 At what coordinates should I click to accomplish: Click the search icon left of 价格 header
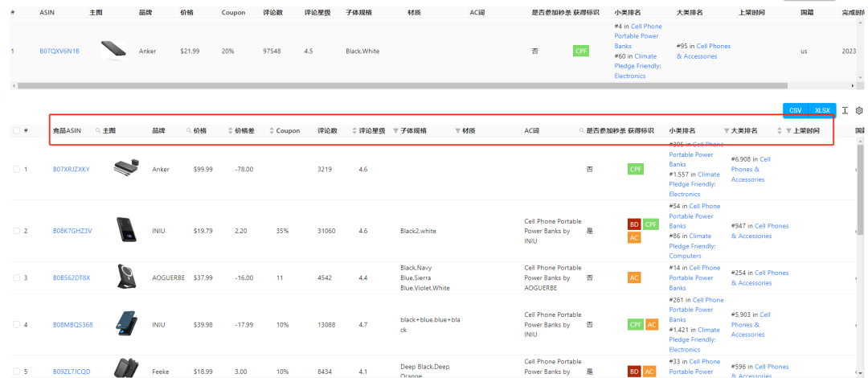(x=189, y=131)
